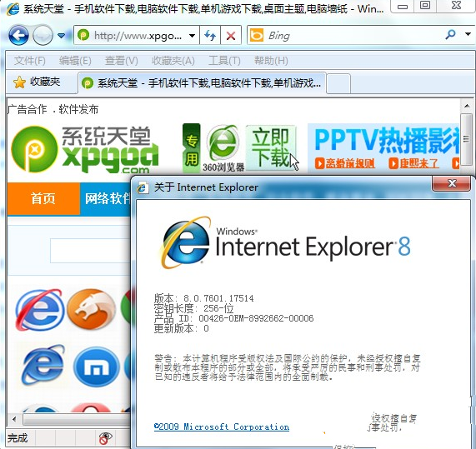Click the Bing search provider icon

coord(257,36)
